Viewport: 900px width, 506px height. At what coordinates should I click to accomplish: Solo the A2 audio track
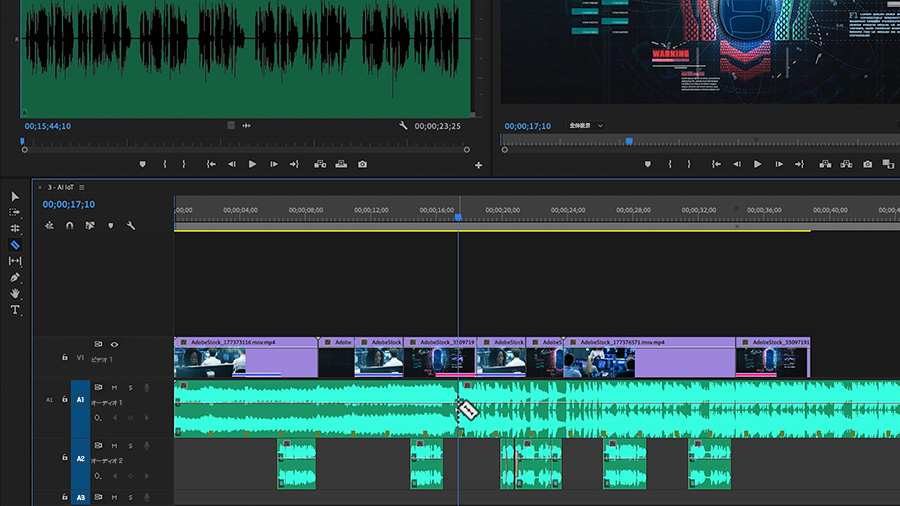coord(129,445)
